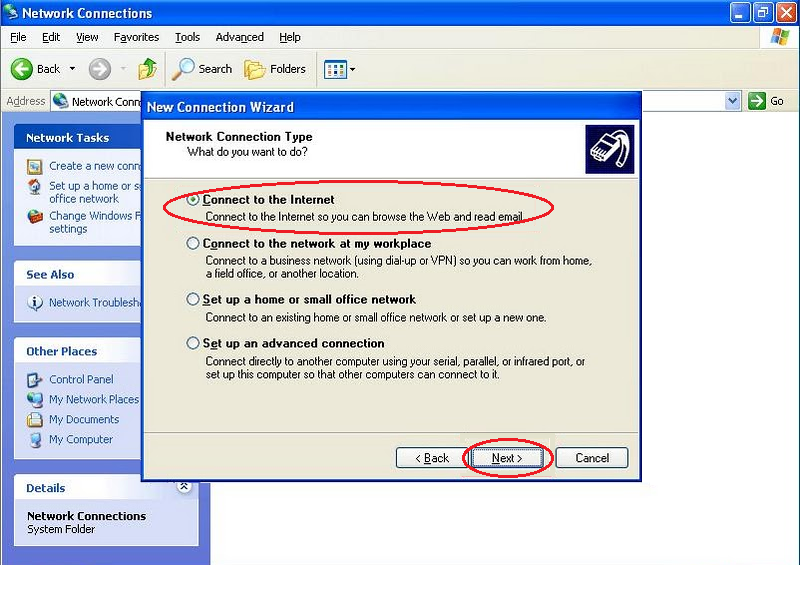Click the Up folder toolbar icon
This screenshot has width=800, height=598.
tap(147, 69)
